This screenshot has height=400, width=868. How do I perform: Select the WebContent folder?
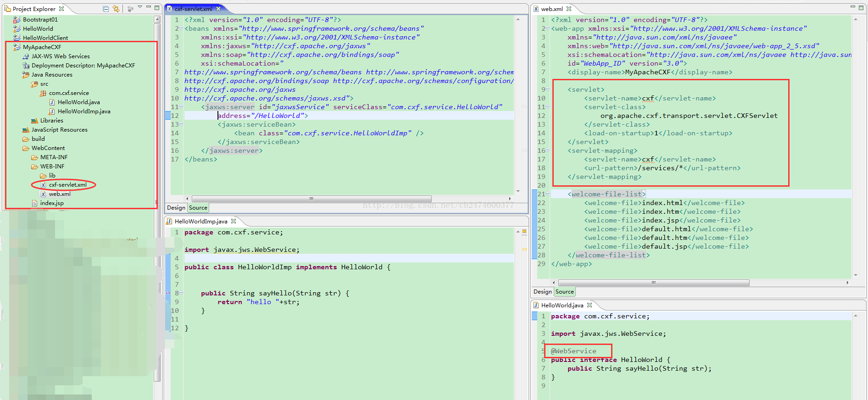[48, 148]
